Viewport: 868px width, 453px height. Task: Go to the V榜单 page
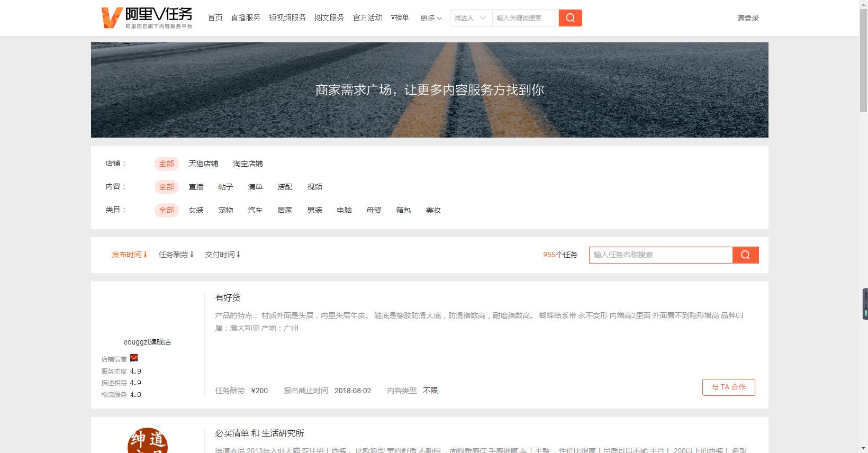click(400, 18)
